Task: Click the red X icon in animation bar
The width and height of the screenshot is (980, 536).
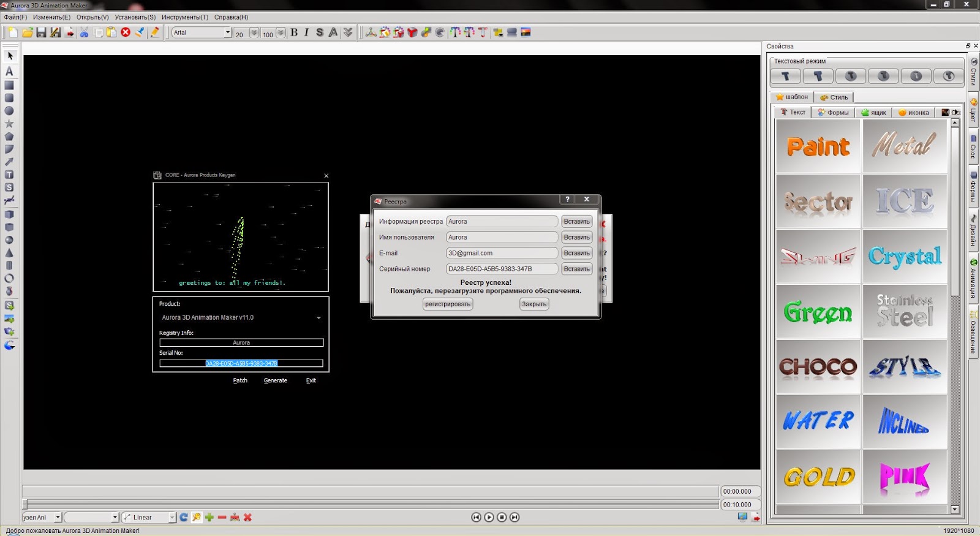Action: point(247,518)
